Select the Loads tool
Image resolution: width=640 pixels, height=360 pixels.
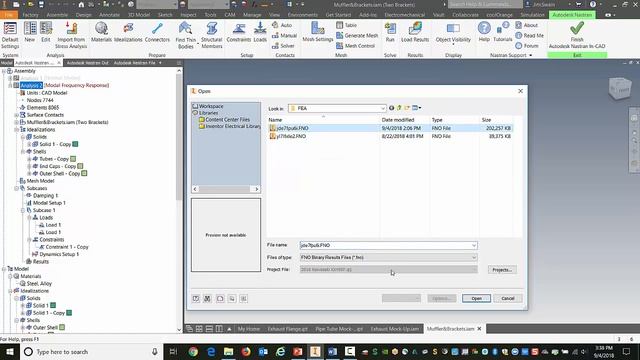[260, 32]
